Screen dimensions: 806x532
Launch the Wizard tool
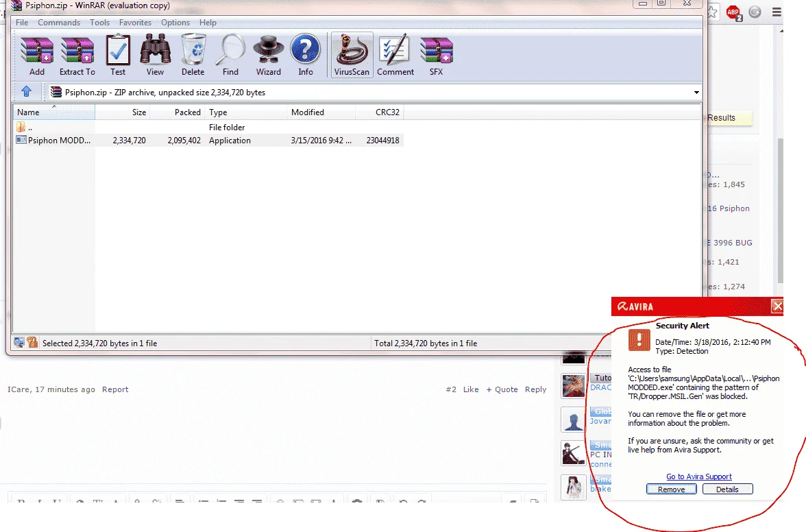pos(269,56)
